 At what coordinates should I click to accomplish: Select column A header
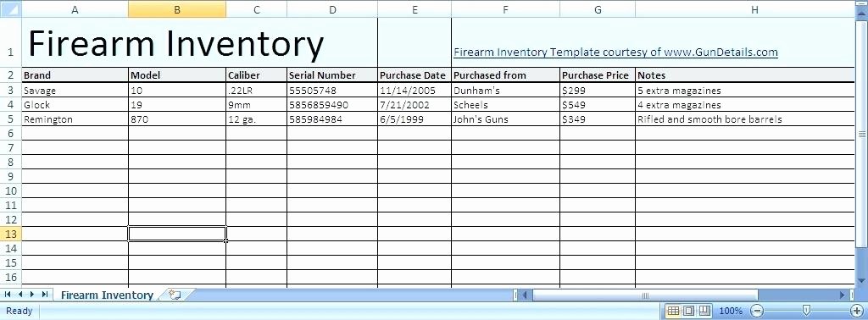point(75,9)
